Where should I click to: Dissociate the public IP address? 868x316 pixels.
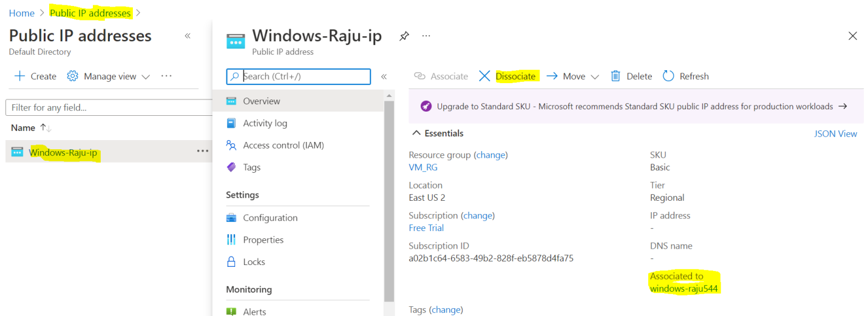click(507, 76)
